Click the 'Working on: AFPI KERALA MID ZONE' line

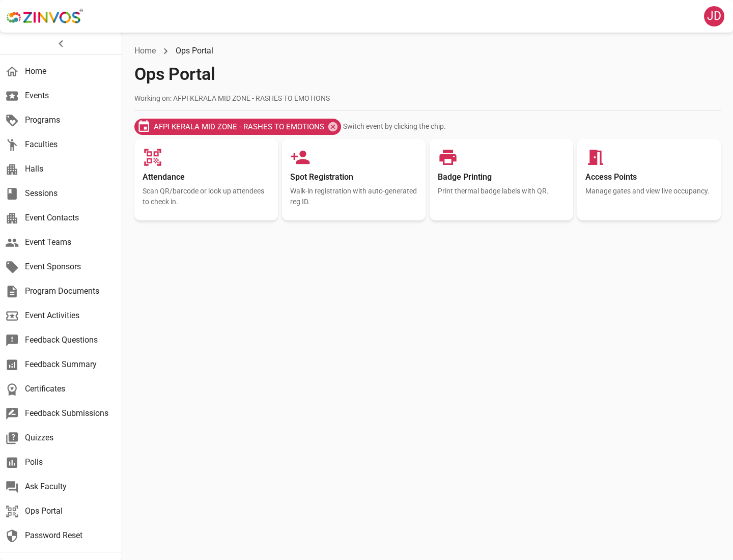(232, 98)
